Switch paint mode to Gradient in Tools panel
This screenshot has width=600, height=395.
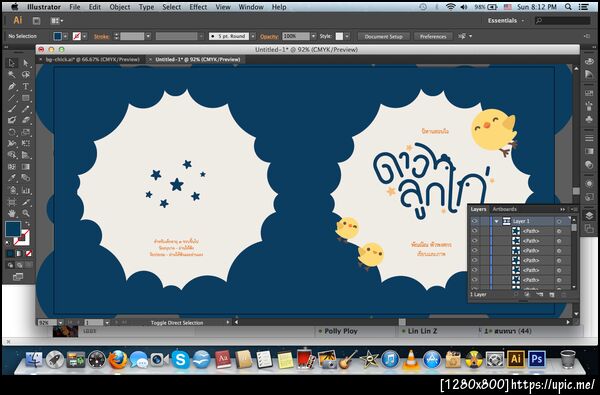coord(20,253)
